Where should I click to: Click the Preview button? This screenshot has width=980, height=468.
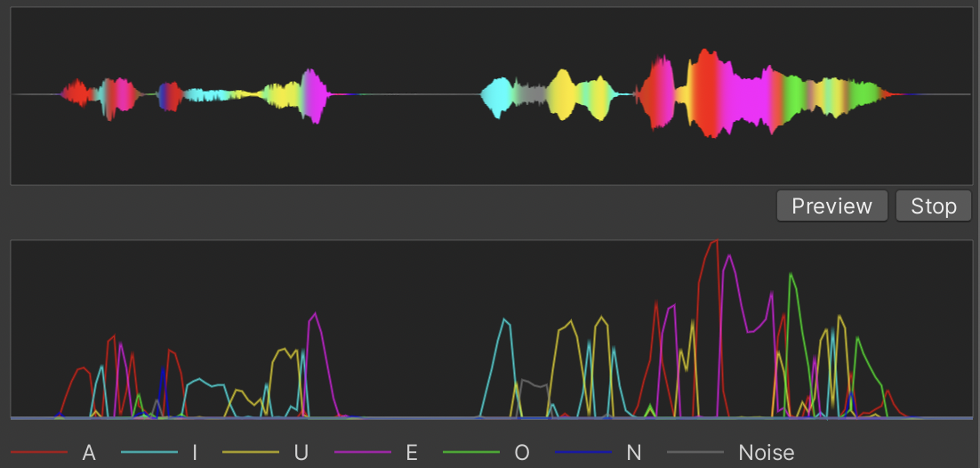point(831,206)
